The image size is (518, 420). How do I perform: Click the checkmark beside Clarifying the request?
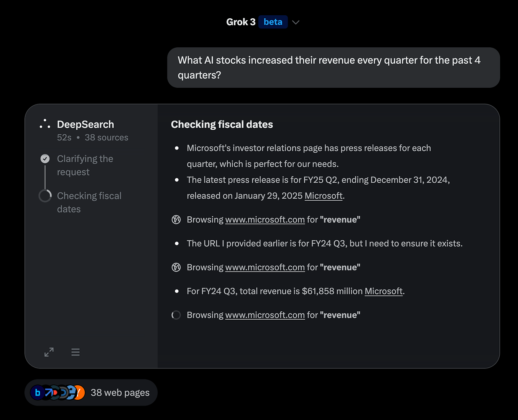point(45,159)
